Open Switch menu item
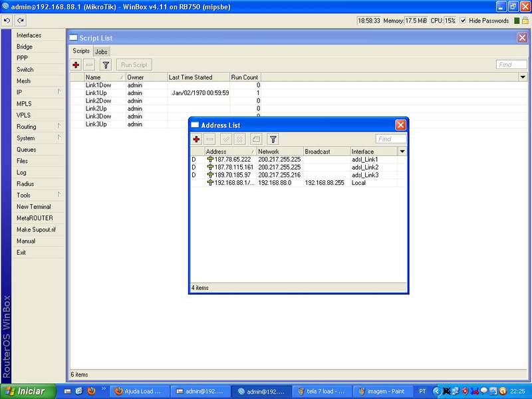The width and height of the screenshot is (532, 399). coord(39,70)
